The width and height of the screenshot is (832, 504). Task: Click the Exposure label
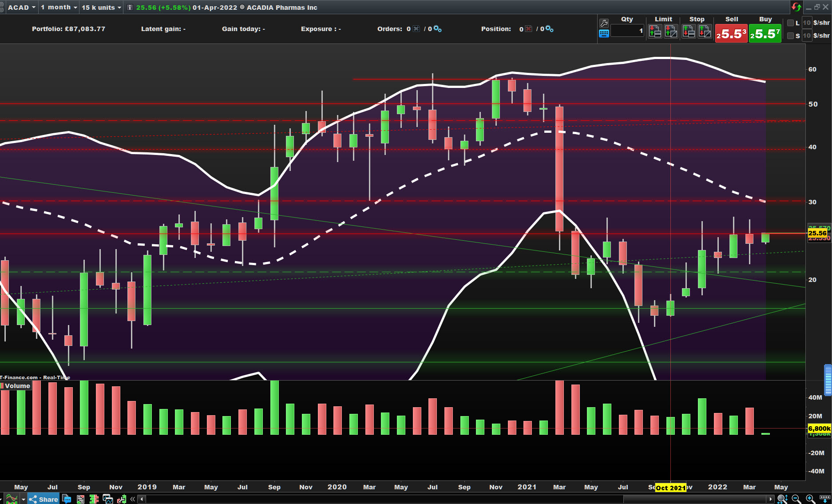[x=321, y=29]
